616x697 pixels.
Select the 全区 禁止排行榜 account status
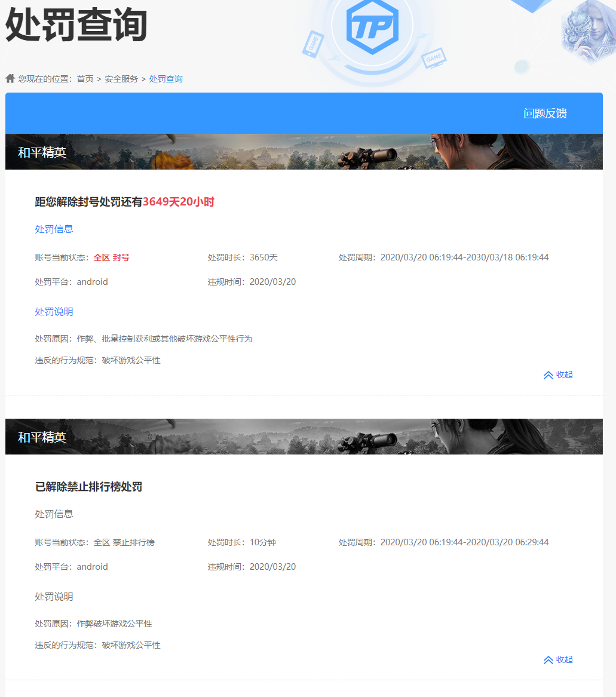point(124,542)
